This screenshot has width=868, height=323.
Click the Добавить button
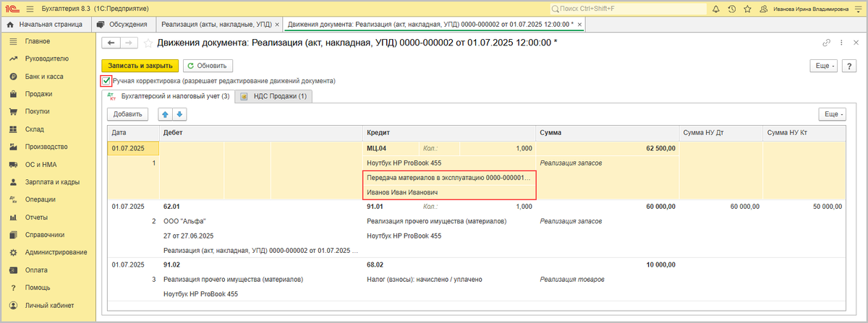pos(128,114)
